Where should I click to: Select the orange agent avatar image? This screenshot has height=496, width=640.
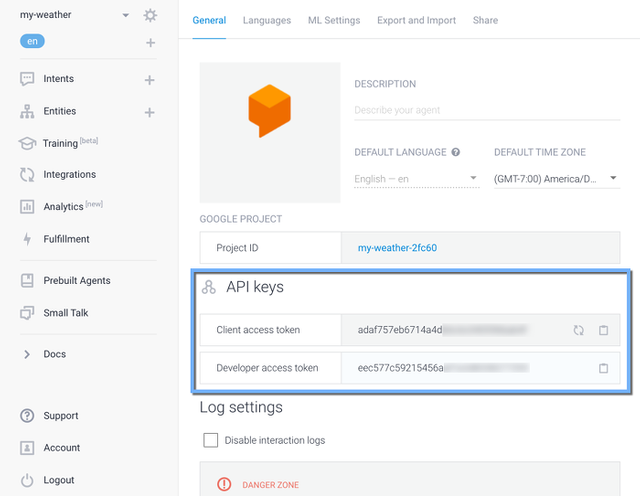270,132
